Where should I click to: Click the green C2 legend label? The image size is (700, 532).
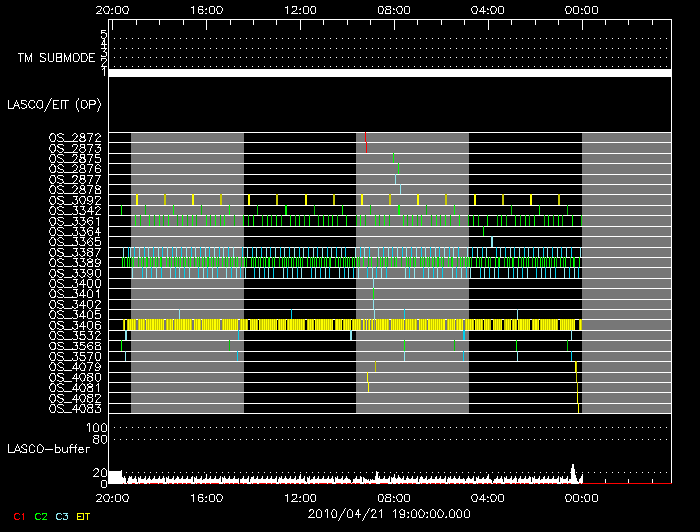point(41,516)
